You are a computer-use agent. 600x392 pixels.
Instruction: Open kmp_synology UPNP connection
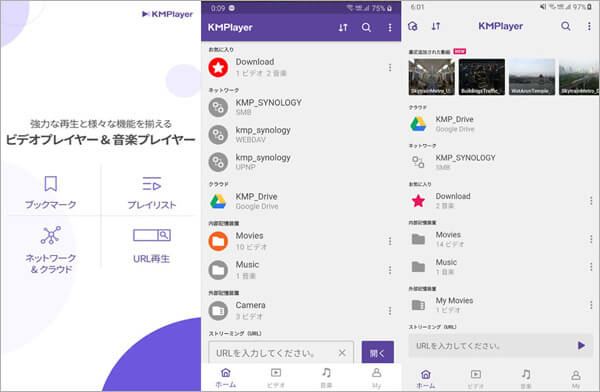coord(300,162)
